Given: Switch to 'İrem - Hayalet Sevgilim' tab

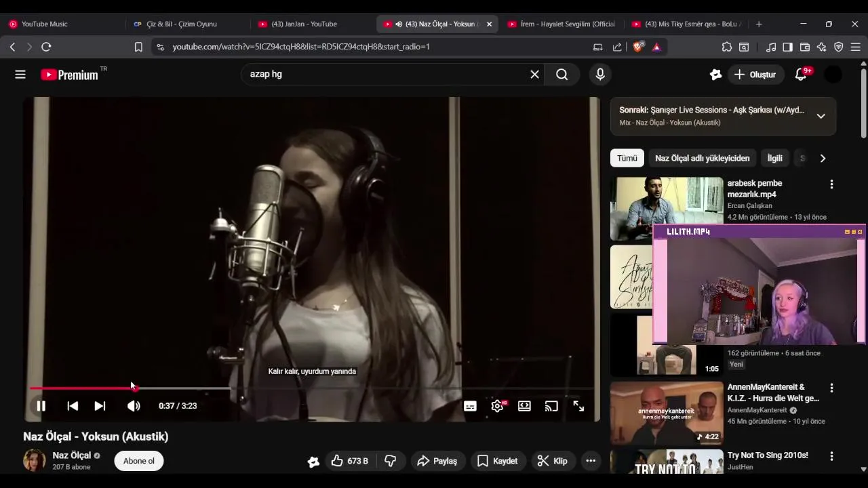Looking at the screenshot, I should click(562, 24).
